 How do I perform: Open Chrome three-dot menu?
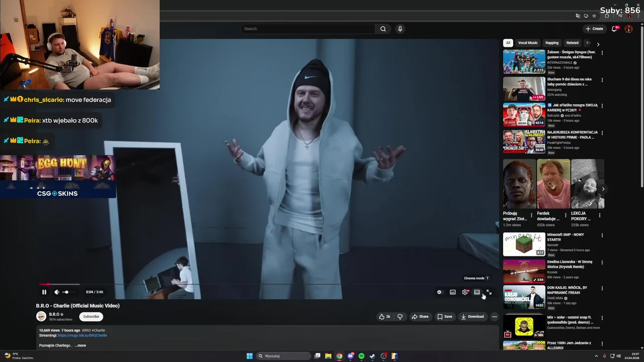click(x=638, y=16)
